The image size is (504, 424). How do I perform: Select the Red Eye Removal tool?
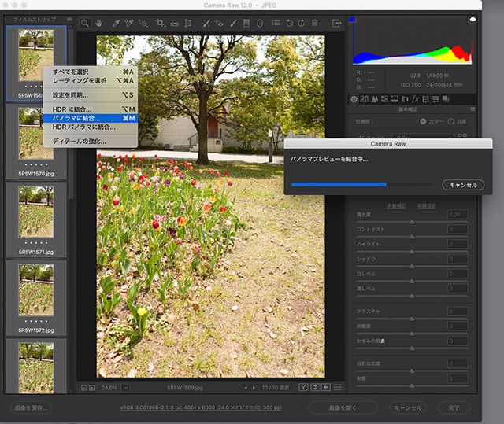click(219, 23)
